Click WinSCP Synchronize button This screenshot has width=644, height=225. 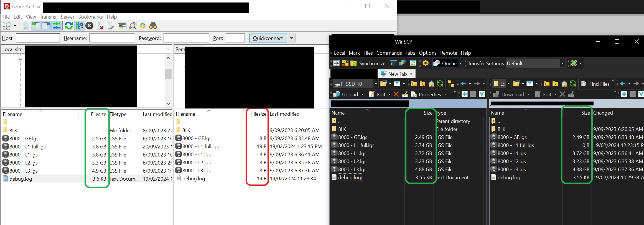pos(368,63)
